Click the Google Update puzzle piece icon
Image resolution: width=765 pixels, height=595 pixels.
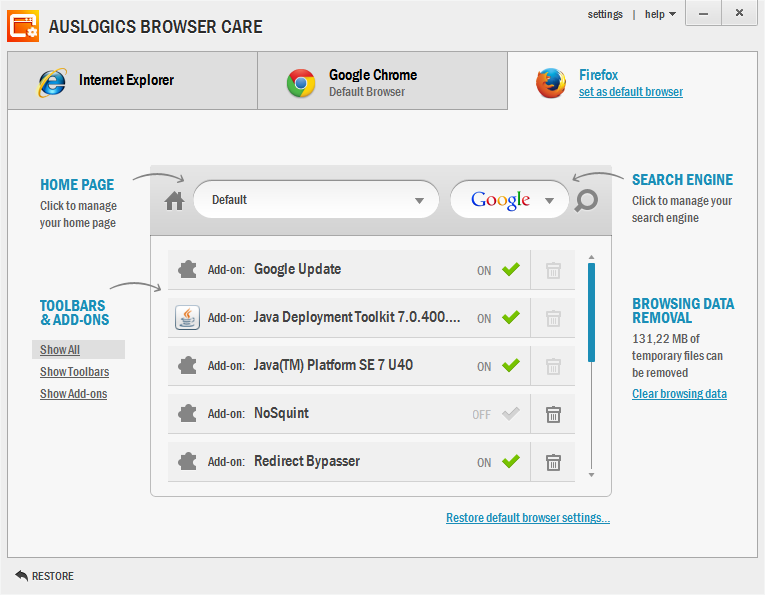(x=187, y=269)
